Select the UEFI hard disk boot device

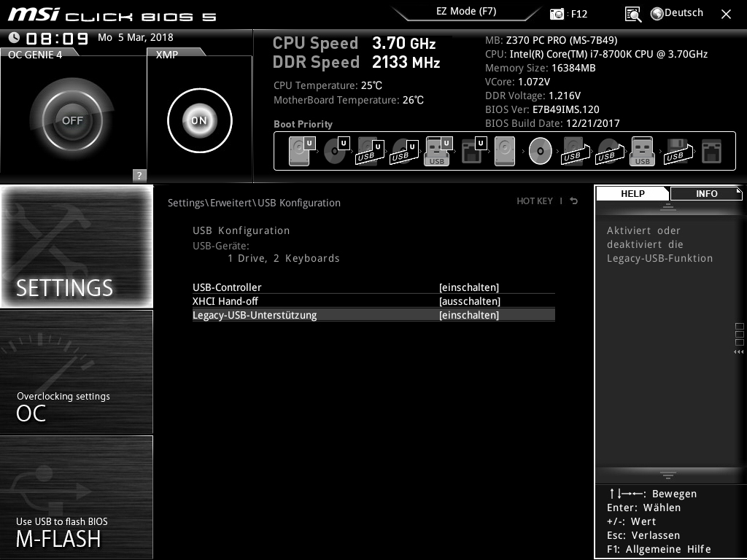pos(301,151)
